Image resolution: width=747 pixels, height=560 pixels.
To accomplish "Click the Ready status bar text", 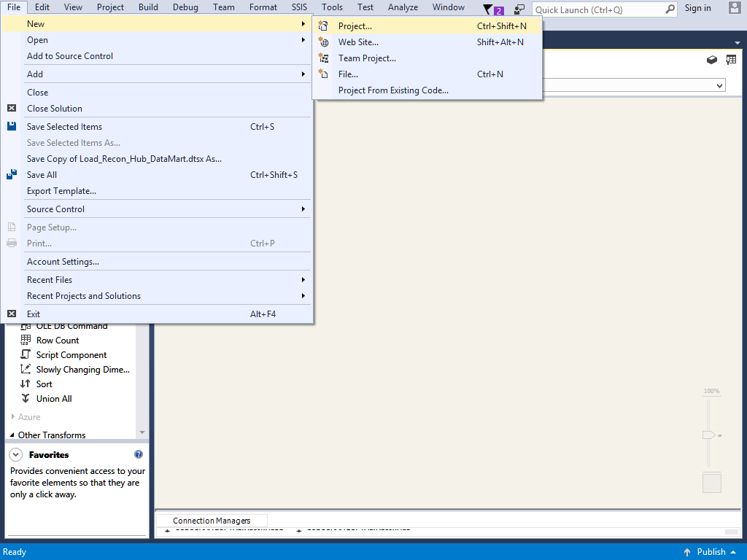I will pos(15,552).
